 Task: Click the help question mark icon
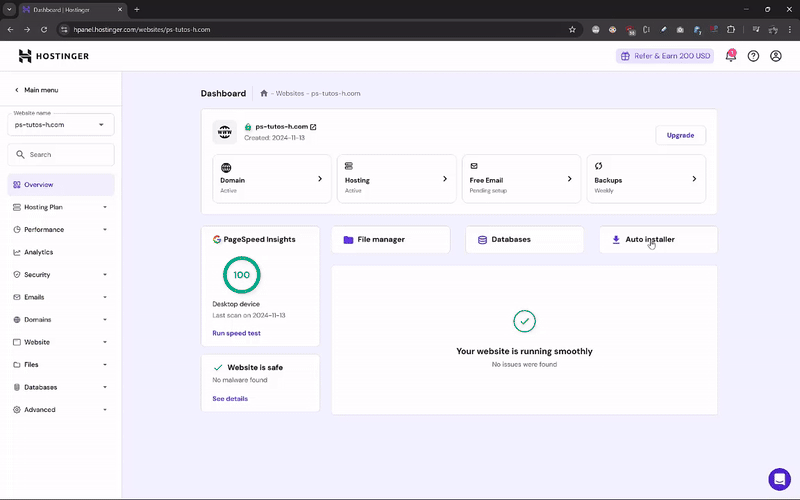(x=753, y=56)
